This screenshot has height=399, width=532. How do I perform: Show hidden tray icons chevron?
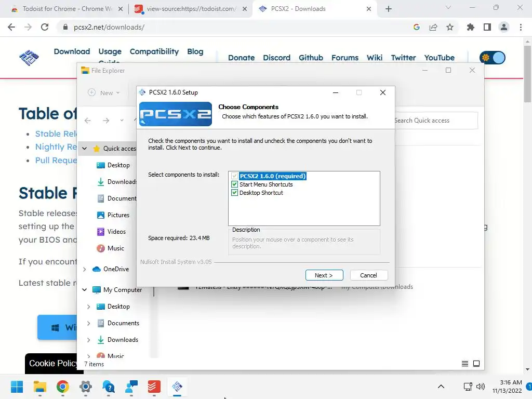coord(441,387)
